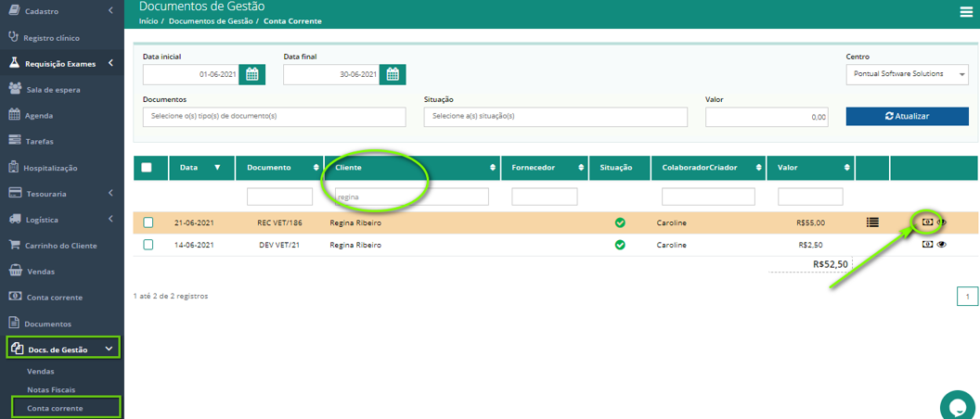Click the Atualizar button

click(x=908, y=116)
